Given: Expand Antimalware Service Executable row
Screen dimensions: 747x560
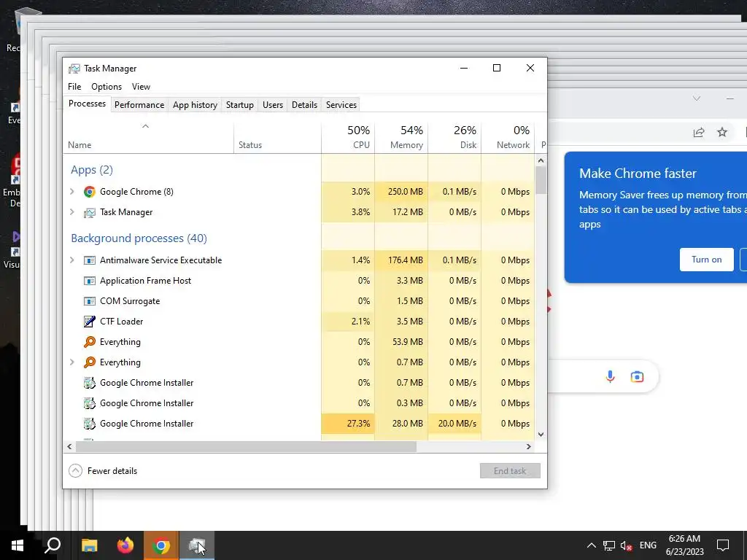Looking at the screenshot, I should click(72, 260).
